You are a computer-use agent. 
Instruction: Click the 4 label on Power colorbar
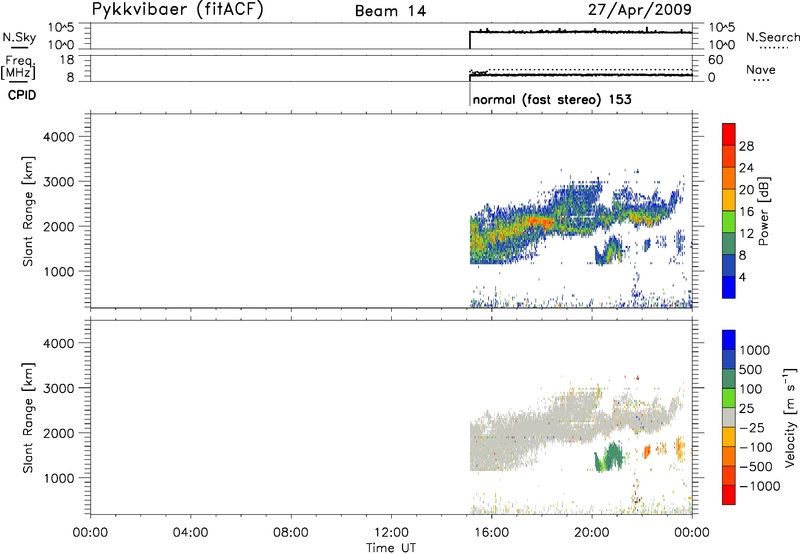[742, 277]
